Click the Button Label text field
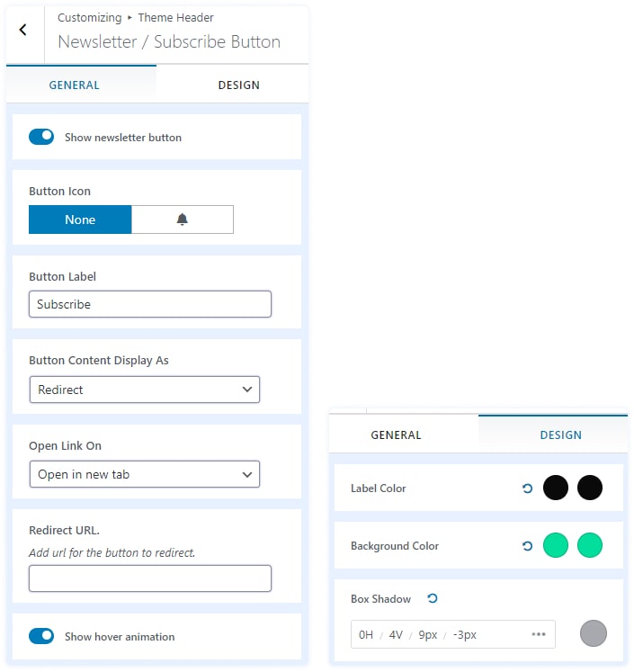This screenshot has height=672, width=634. coord(150,304)
